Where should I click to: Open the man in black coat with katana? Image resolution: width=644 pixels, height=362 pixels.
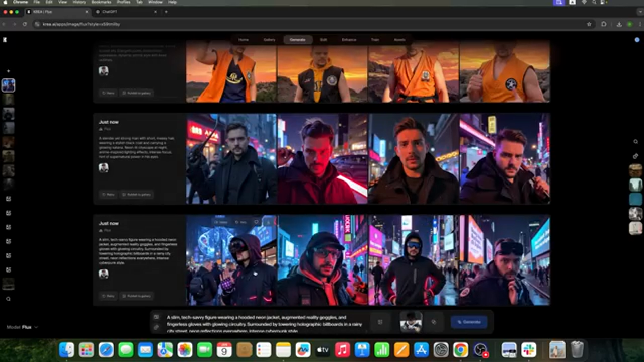[x=231, y=158]
